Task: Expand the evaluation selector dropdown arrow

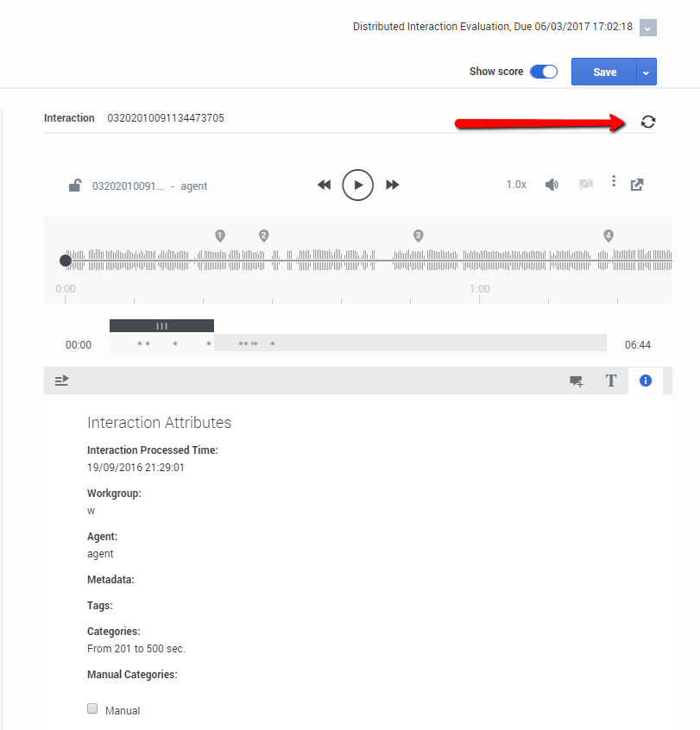Action: tap(647, 28)
